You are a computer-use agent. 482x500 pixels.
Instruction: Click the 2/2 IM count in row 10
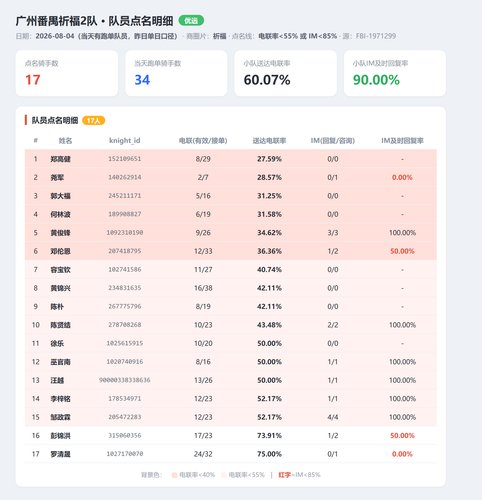click(x=333, y=325)
